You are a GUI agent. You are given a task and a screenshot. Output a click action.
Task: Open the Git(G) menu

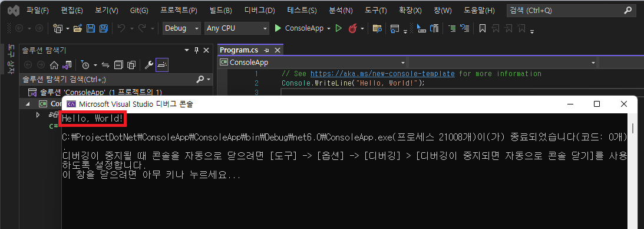point(139,10)
